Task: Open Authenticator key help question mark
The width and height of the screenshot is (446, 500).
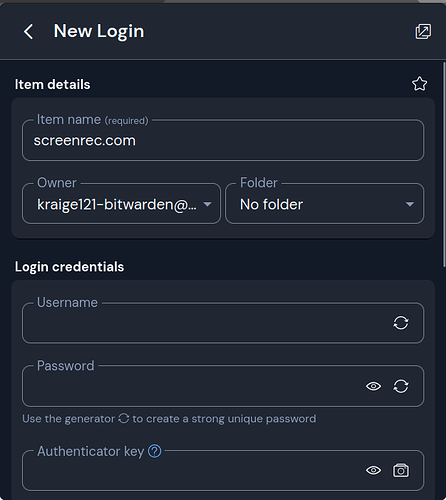Action: (155, 451)
